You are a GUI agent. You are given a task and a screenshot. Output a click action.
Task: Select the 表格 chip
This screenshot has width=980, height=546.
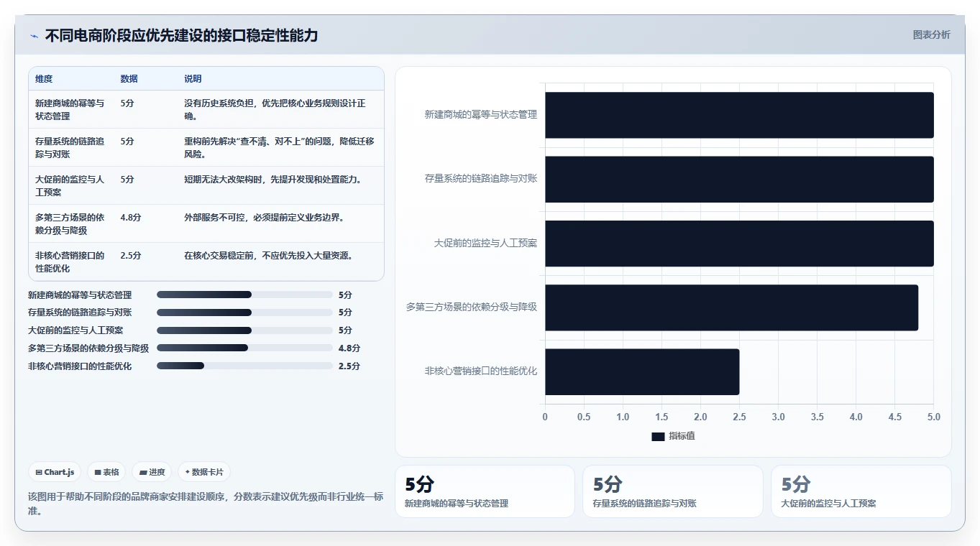coord(106,472)
